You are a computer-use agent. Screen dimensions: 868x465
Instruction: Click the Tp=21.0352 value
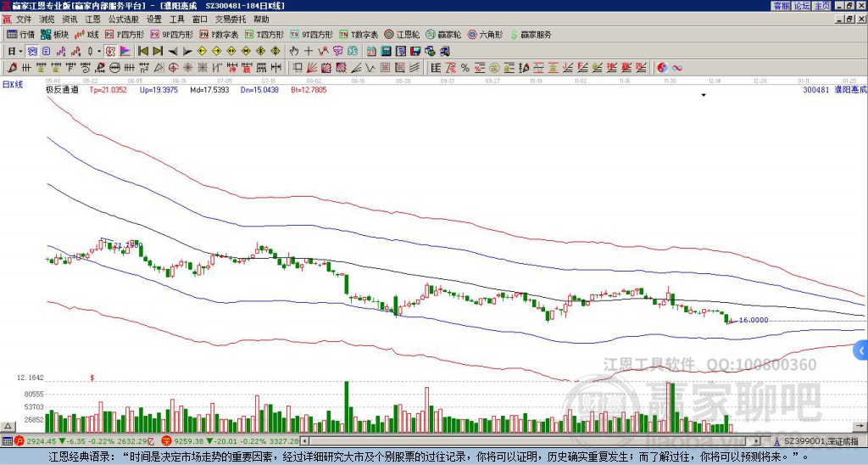(x=108, y=89)
